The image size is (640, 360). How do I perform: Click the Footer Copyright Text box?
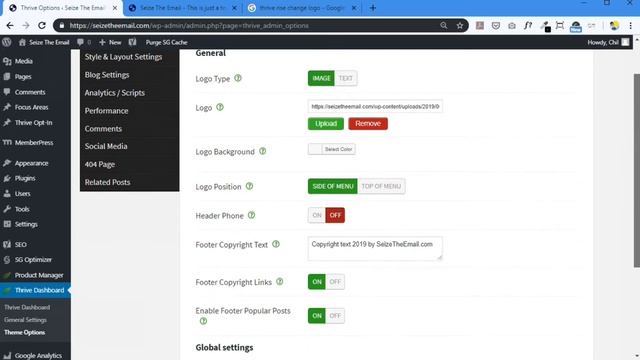pos(375,248)
